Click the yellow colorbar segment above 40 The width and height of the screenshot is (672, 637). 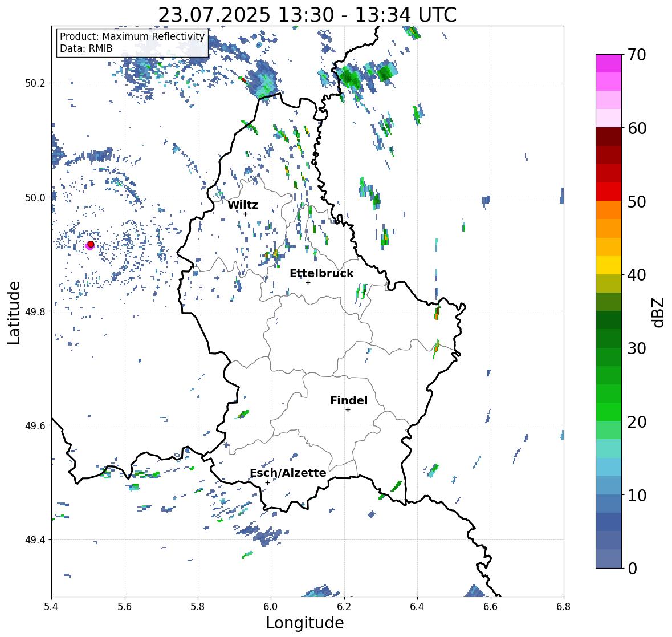tap(609, 265)
